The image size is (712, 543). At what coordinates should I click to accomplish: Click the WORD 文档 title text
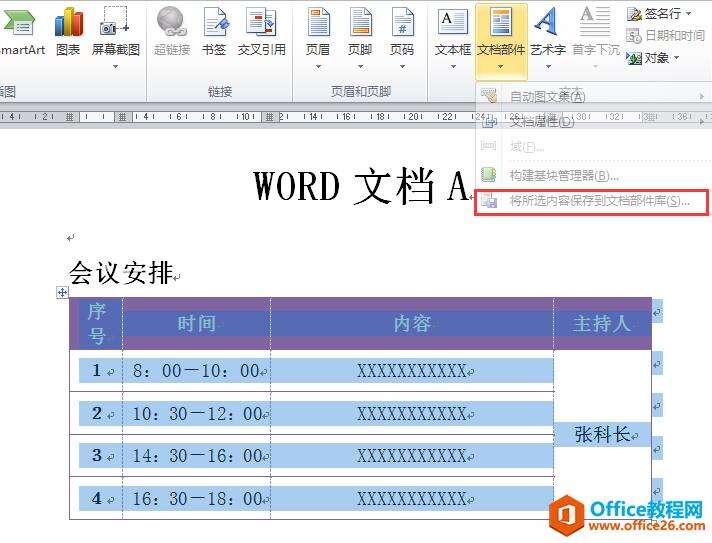[360, 185]
